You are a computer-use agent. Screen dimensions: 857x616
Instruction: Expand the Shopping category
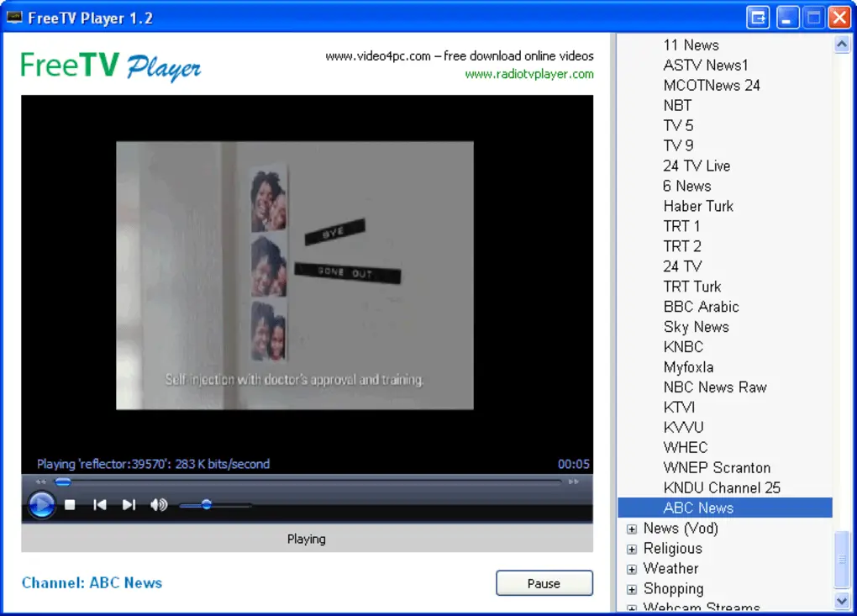coord(632,589)
